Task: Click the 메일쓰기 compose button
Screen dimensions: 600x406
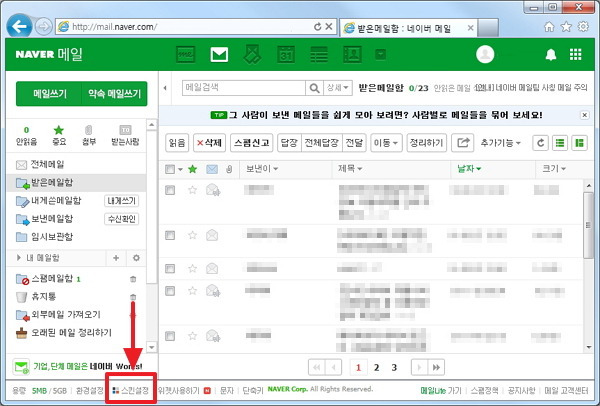Action: (x=49, y=94)
